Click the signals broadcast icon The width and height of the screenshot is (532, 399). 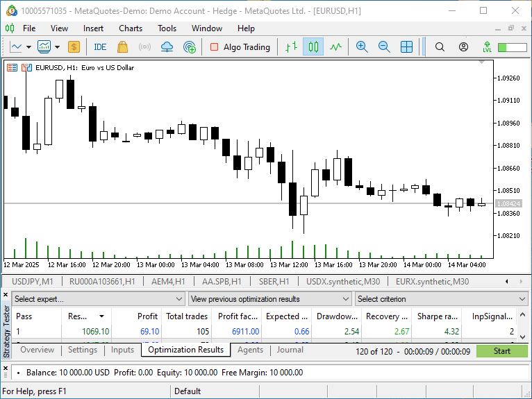click(144, 46)
